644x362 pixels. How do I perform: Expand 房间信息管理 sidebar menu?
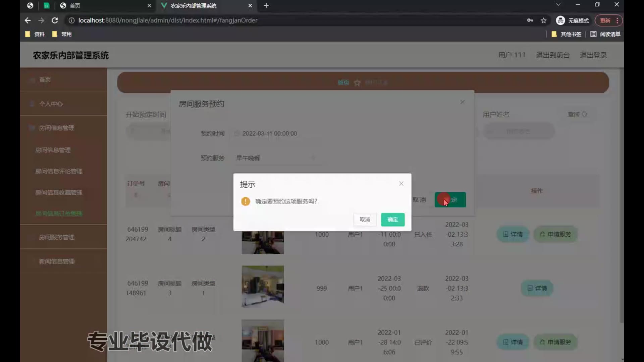(x=57, y=128)
